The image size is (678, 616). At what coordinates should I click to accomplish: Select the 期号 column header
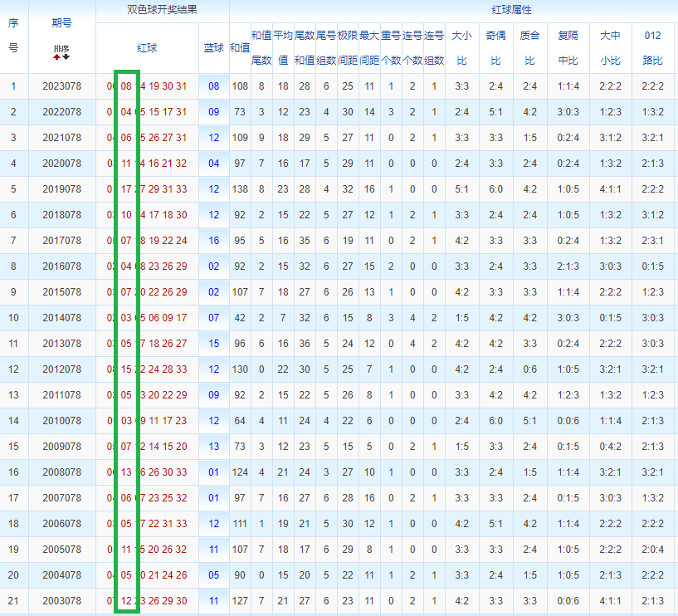point(62,23)
